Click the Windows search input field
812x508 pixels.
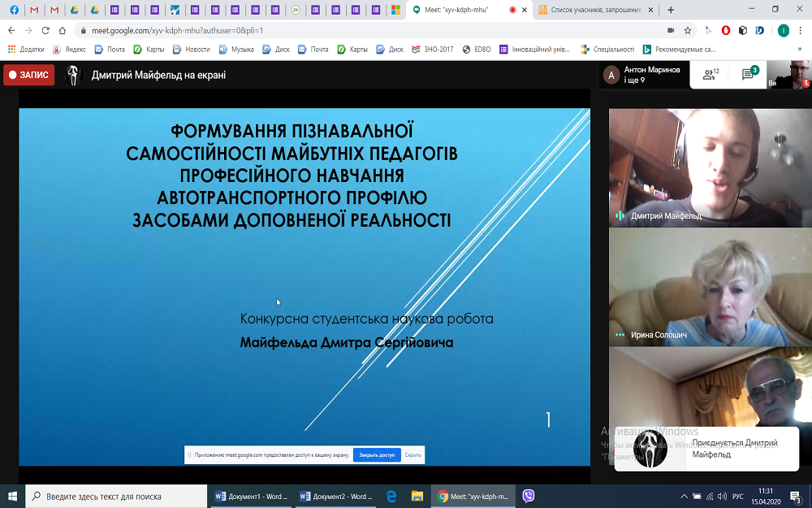pos(114,496)
